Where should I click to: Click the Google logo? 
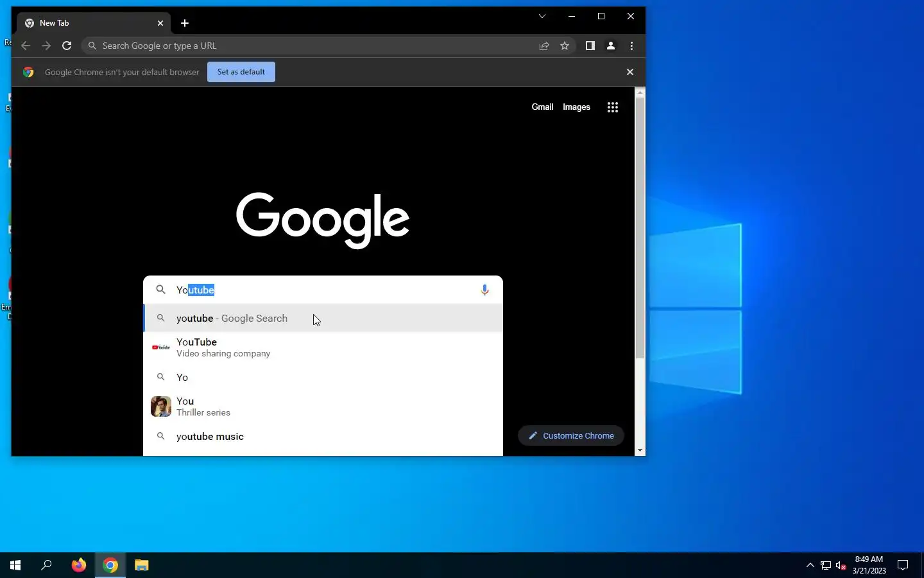click(x=323, y=220)
